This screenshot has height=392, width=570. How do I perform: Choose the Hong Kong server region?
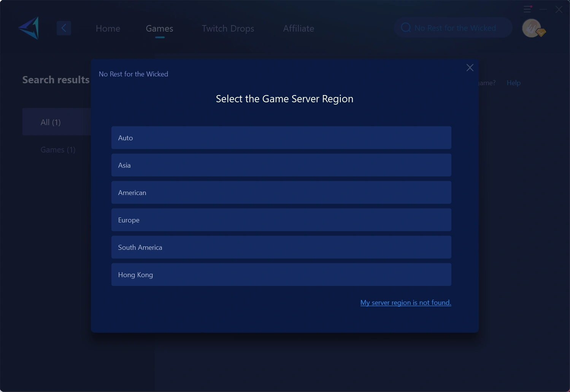(x=281, y=275)
